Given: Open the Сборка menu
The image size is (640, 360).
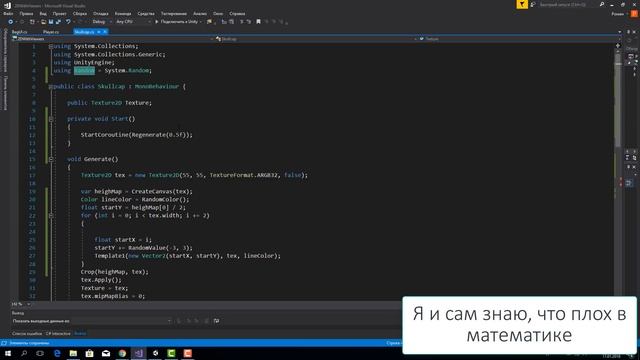Looking at the screenshot, I should coord(80,13).
